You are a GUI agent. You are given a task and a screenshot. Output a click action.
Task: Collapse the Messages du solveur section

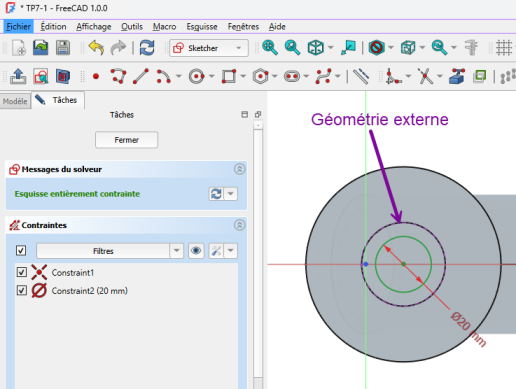[239, 169]
